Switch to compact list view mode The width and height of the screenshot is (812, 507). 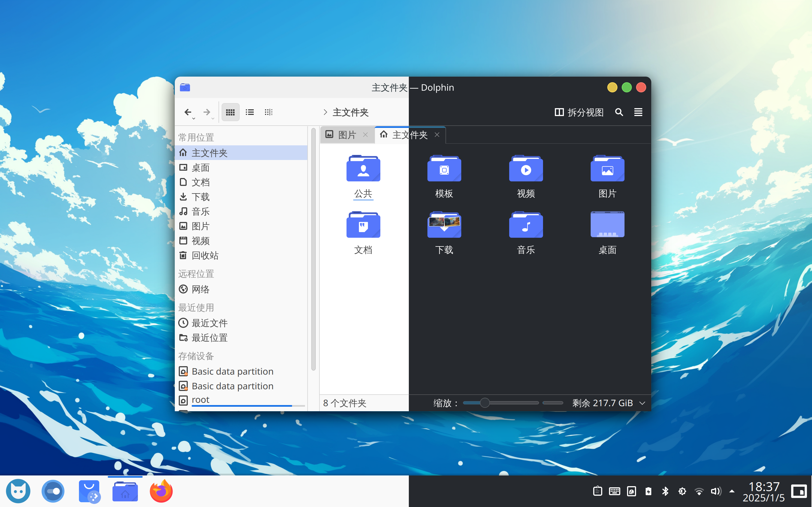[x=250, y=112]
